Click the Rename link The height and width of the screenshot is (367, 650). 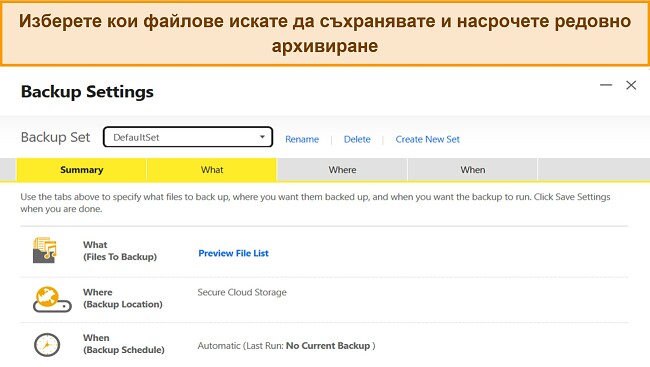(x=302, y=139)
